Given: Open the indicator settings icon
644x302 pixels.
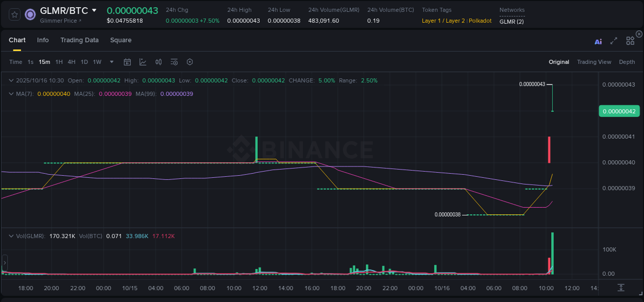Looking at the screenshot, I should 174,62.
